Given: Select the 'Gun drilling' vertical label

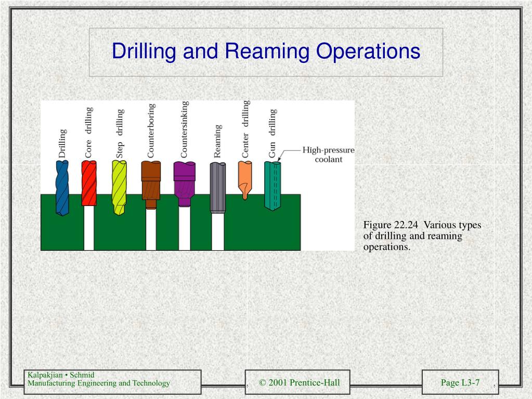Looking at the screenshot, I should (273, 133).
